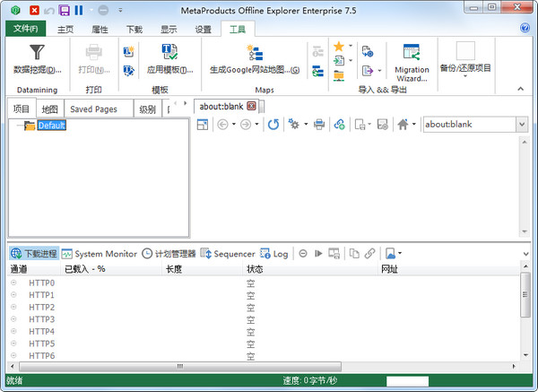
Task: Go back in the internal browser
Action: click(222, 125)
